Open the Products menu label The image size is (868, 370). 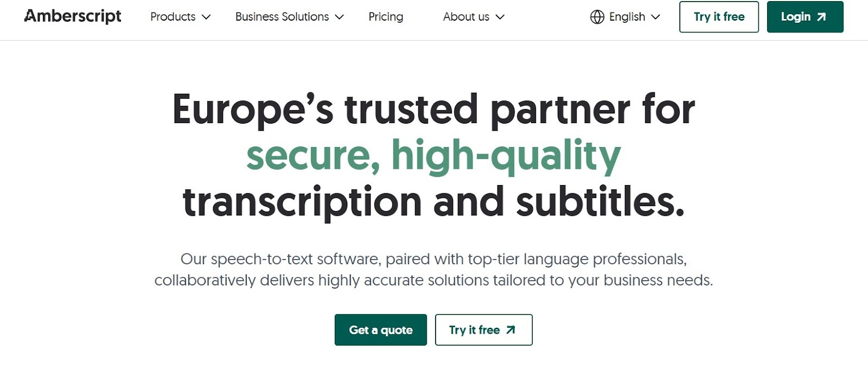click(x=173, y=17)
